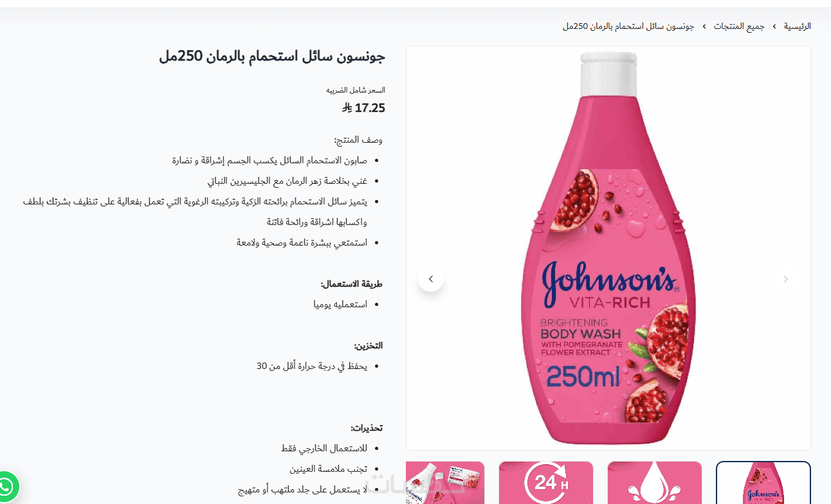This screenshot has height=504, width=831.
Task: Click the طريقة الاستعمال heading
Action: [352, 283]
